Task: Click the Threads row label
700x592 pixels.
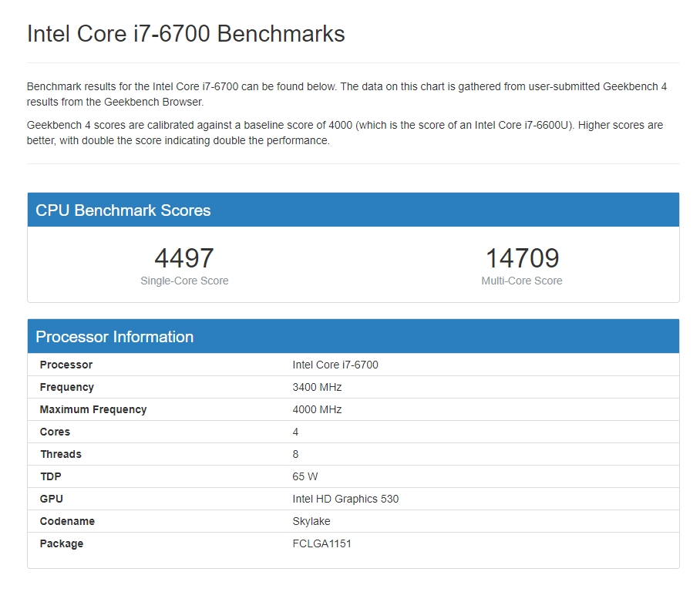Action: [61, 454]
